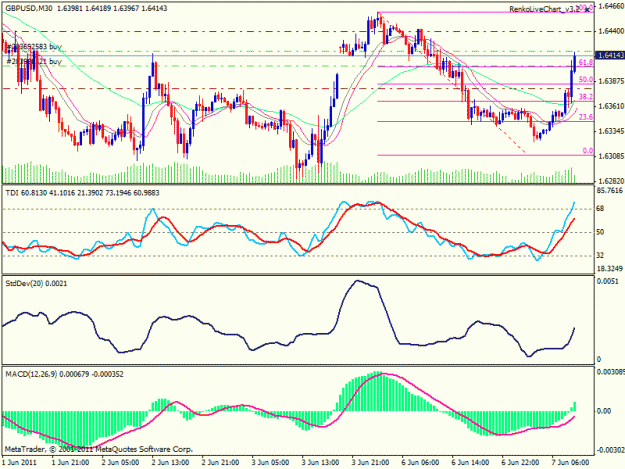The image size is (625, 469).
Task: Click the 1.64400 price axis value
Action: click(611, 31)
